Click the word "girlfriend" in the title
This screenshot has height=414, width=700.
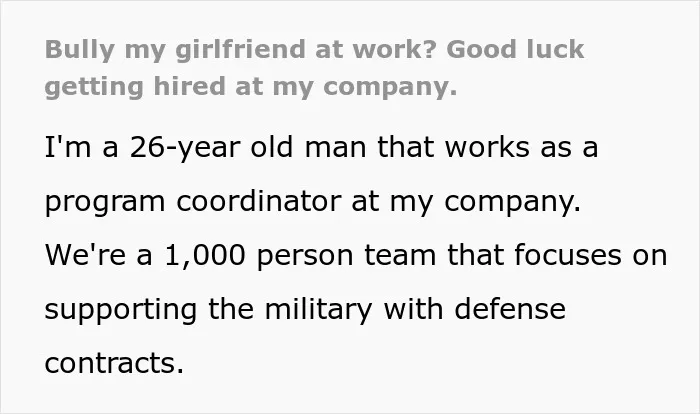(x=240, y=50)
